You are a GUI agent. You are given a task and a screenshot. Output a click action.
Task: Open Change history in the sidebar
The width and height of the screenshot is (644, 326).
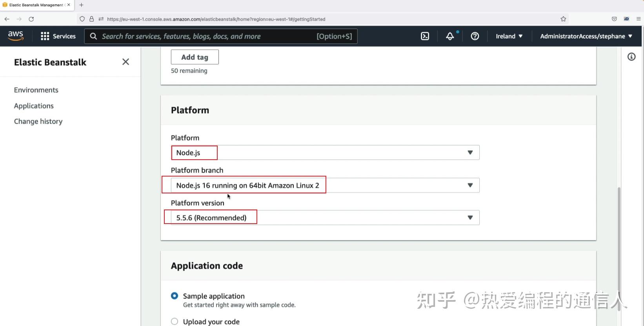38,122
